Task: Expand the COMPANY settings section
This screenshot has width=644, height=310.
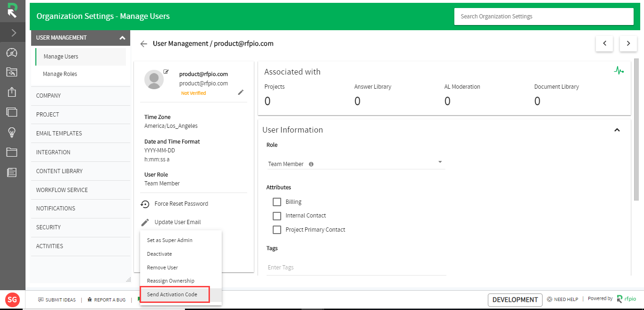Action: point(81,96)
